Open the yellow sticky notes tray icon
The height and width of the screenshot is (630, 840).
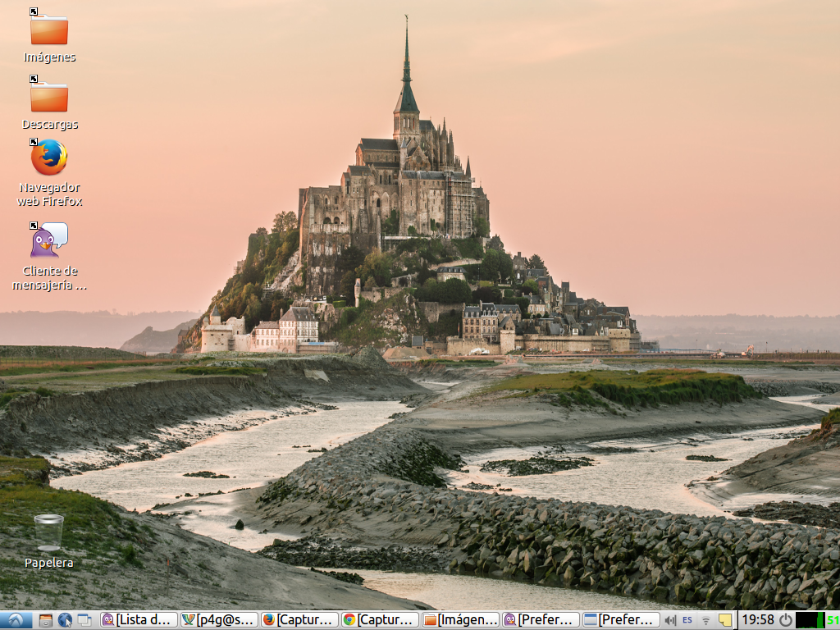tap(725, 620)
